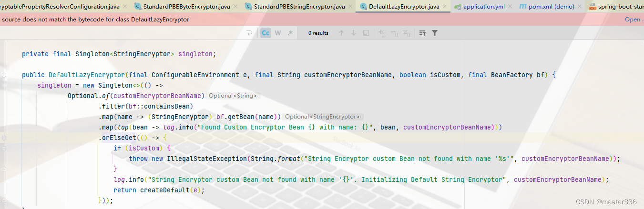
Task: Open the find filter funnel icon
Action: coord(435,33)
